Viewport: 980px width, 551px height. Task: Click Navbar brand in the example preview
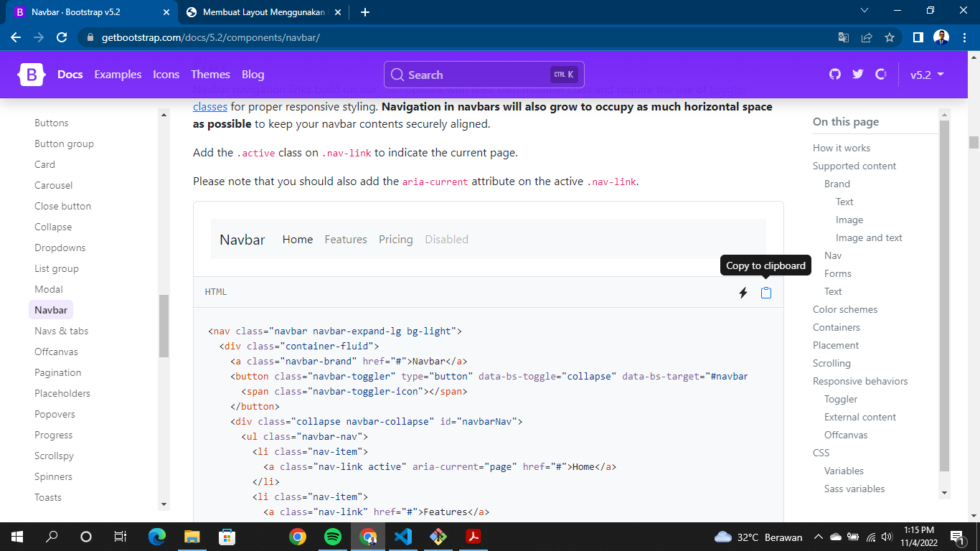(x=242, y=240)
